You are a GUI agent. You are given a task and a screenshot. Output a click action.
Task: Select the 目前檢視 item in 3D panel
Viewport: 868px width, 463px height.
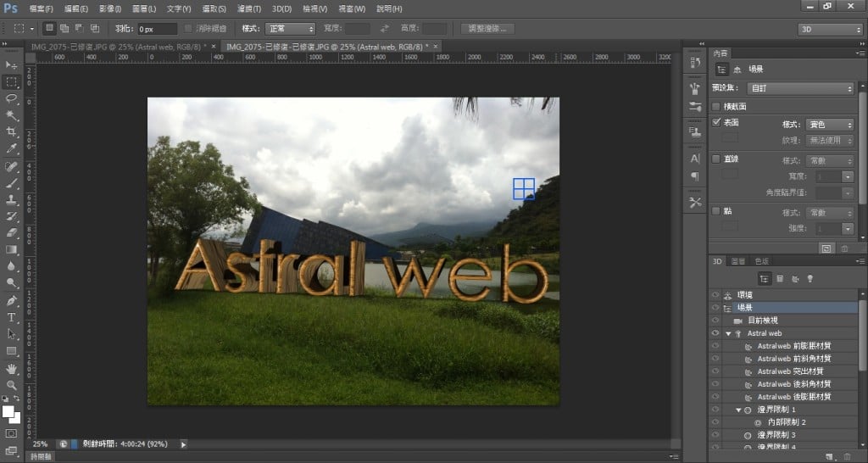(x=762, y=321)
